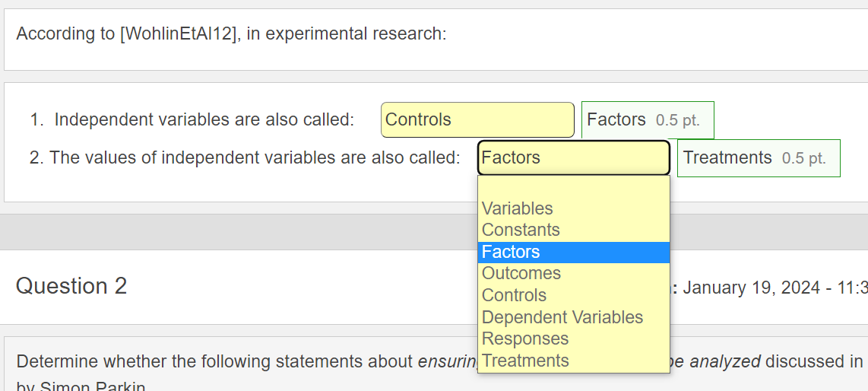Click the Factors correct-answer feedback box
Viewport: 868px width, 391px height.
click(647, 120)
